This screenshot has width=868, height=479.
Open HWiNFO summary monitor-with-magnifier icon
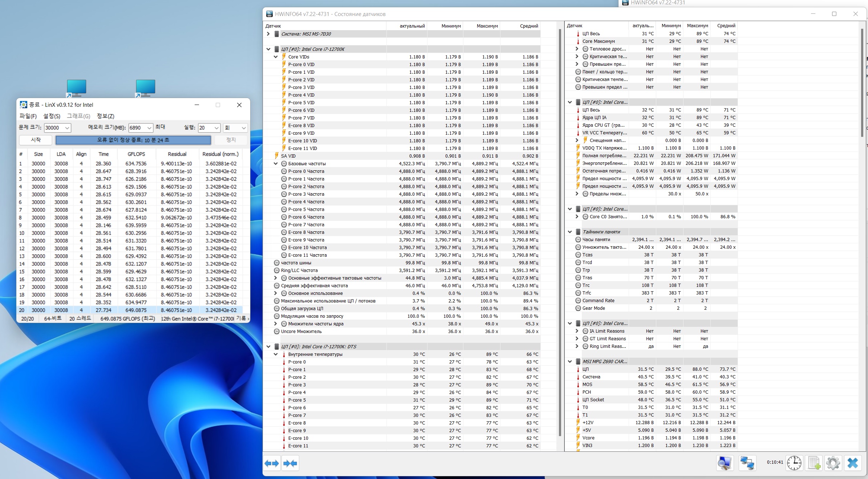coord(725,463)
